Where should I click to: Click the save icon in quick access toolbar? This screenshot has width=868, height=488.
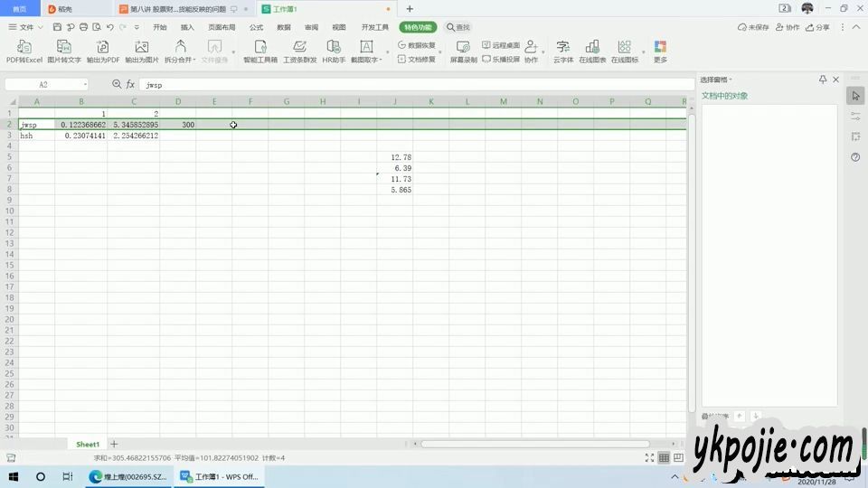58,27
